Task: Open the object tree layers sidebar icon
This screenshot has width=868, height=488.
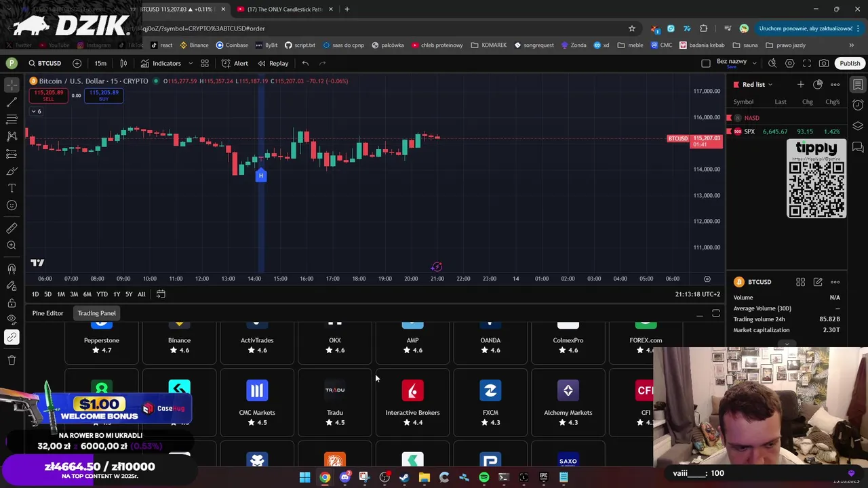Action: (x=858, y=126)
